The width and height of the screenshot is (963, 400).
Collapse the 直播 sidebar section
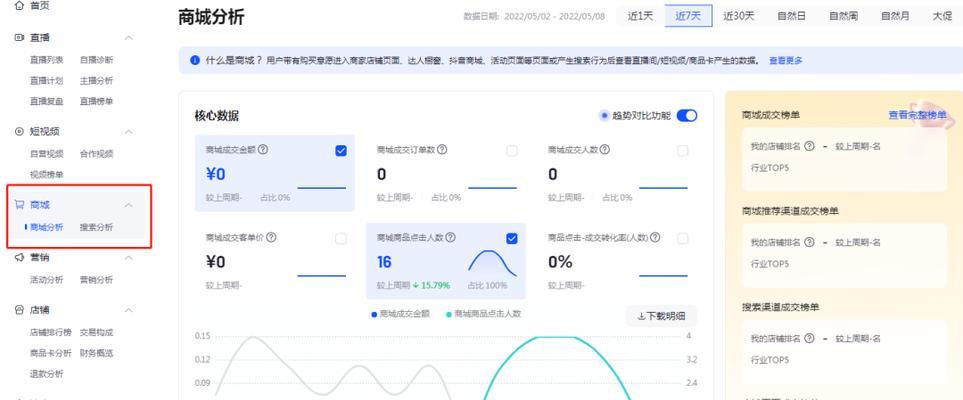[129, 38]
